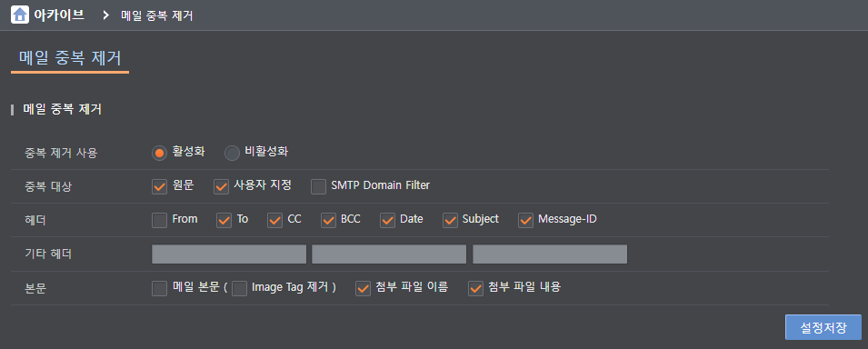Click the 설정저장 button
The height and width of the screenshot is (349, 868).
[823, 327]
